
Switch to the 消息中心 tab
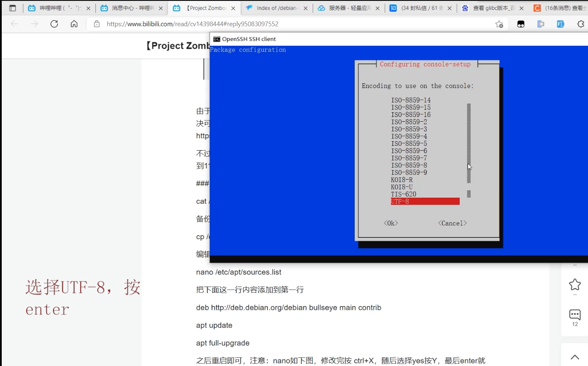click(132, 8)
